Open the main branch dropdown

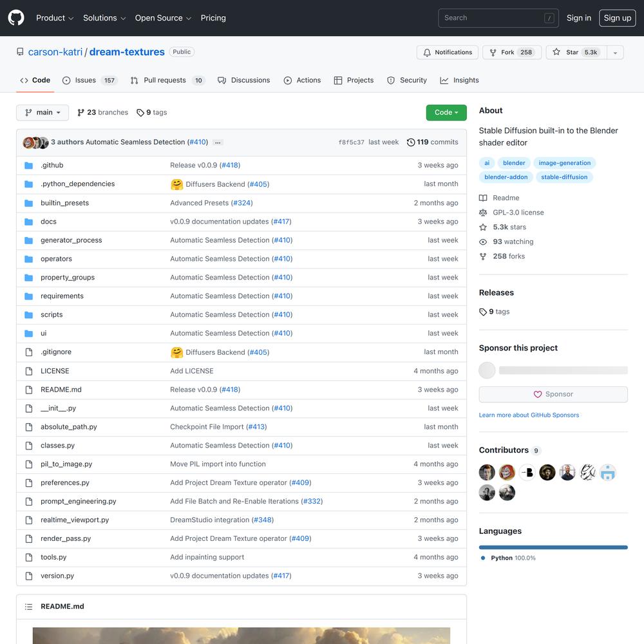coord(43,112)
